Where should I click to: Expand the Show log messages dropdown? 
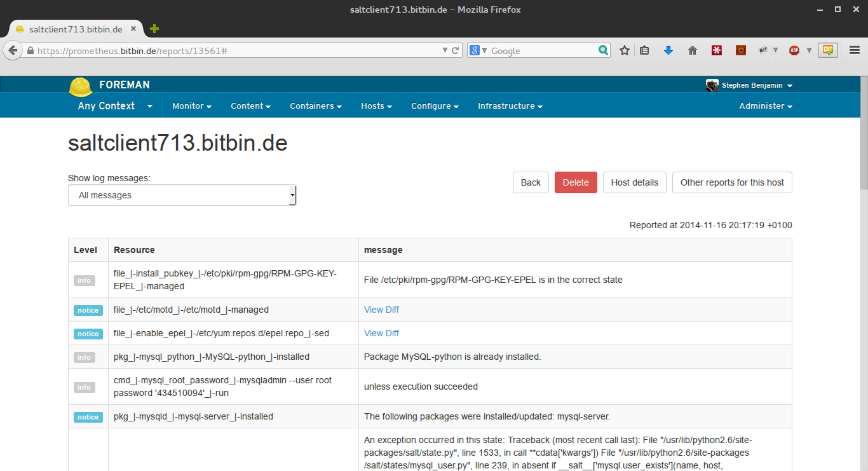pos(182,195)
